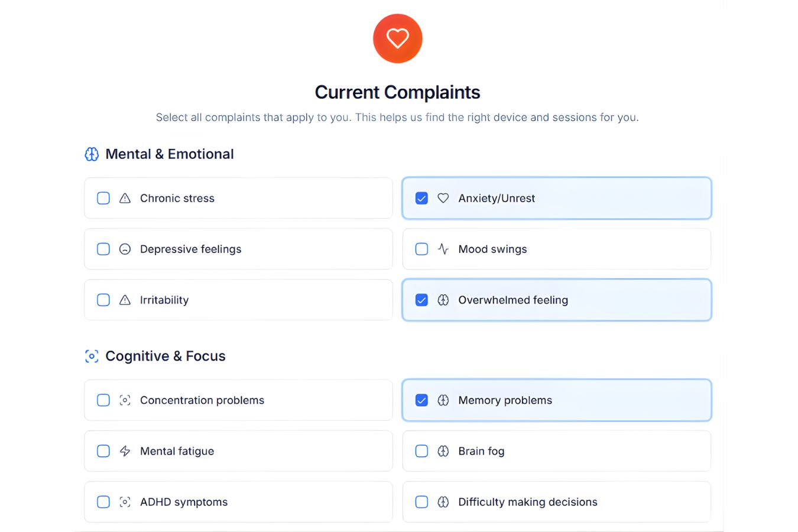Tick the Concentration problems checkbox
The height and width of the screenshot is (532, 798).
point(103,401)
